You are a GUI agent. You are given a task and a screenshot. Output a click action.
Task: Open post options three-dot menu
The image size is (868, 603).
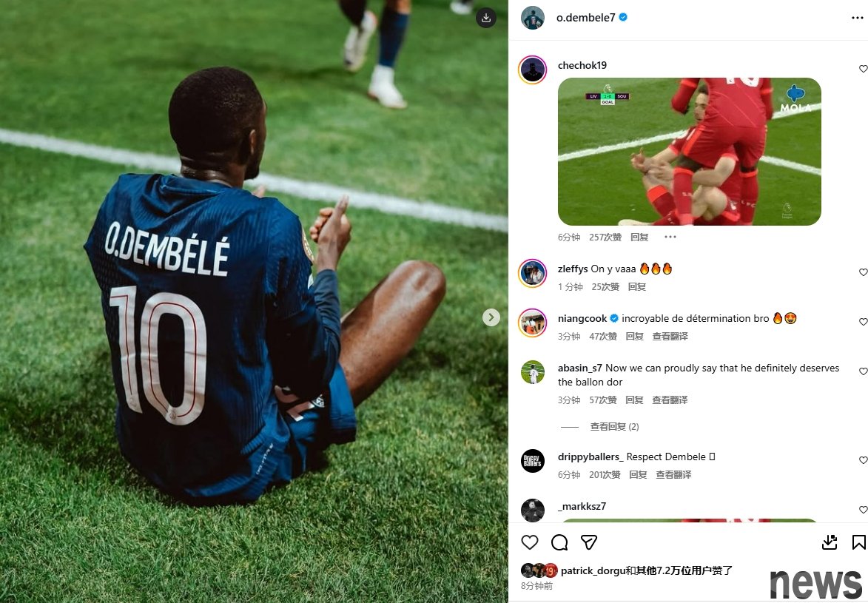click(857, 18)
